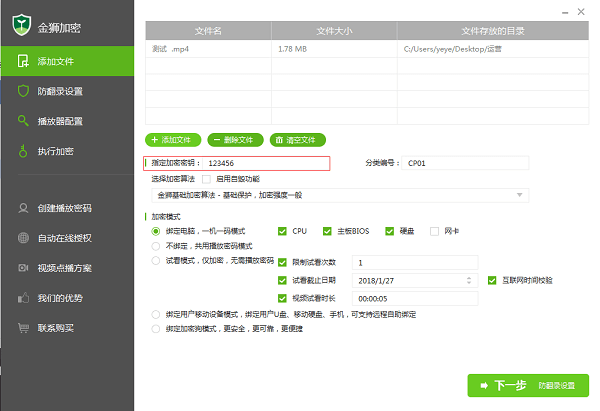Toggle the 视频试看时长 checkbox
600x411 pixels.
point(282,298)
